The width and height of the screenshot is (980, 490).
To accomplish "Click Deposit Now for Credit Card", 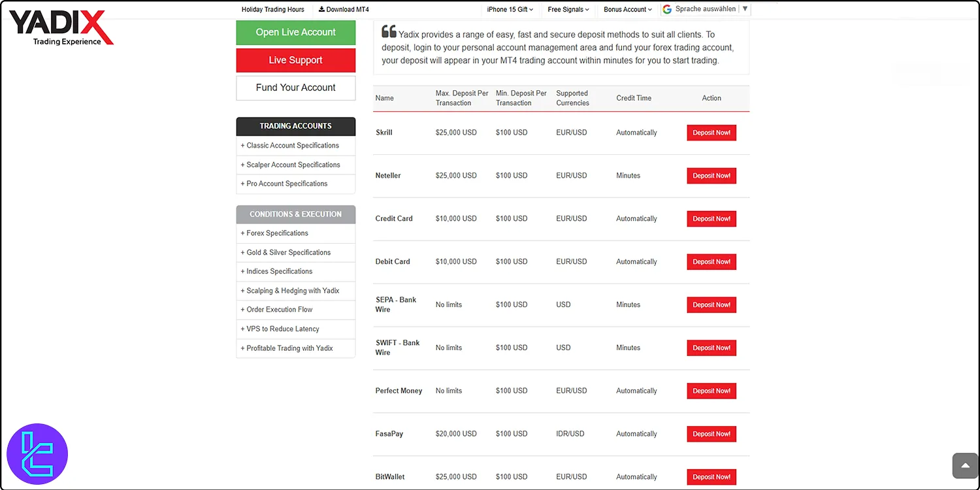I will pyautogui.click(x=711, y=219).
